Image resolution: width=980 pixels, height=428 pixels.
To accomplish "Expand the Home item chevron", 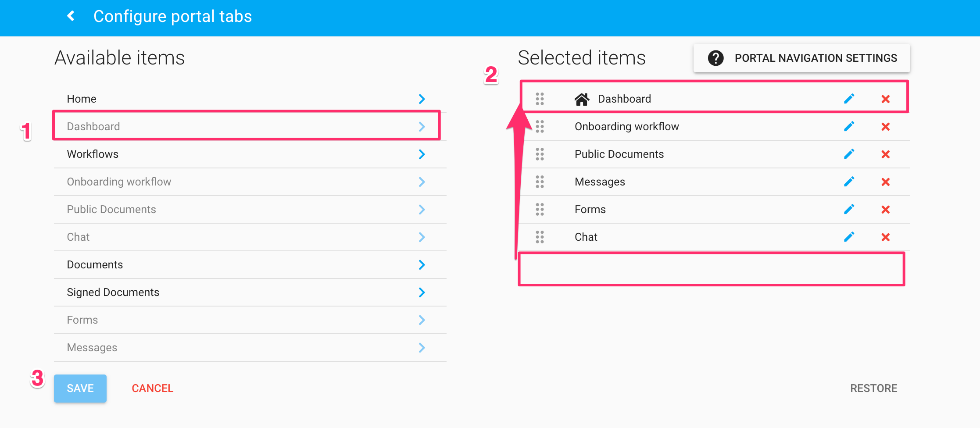I will 422,99.
